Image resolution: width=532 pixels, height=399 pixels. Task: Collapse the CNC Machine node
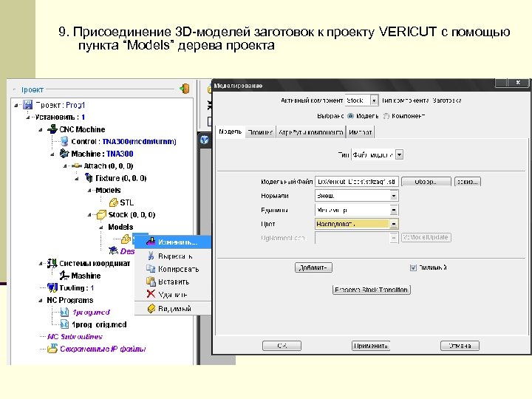[x=41, y=129]
